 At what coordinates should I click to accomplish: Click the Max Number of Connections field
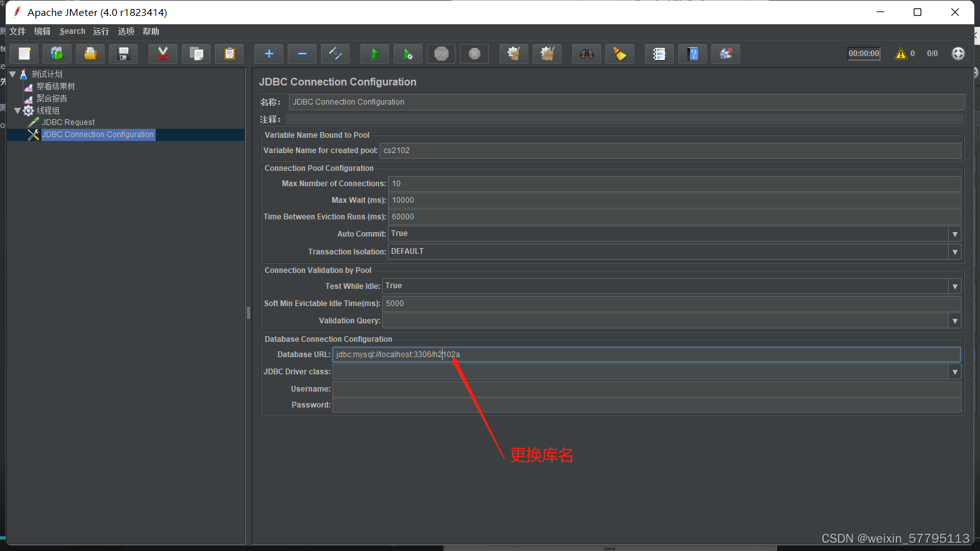pos(674,184)
